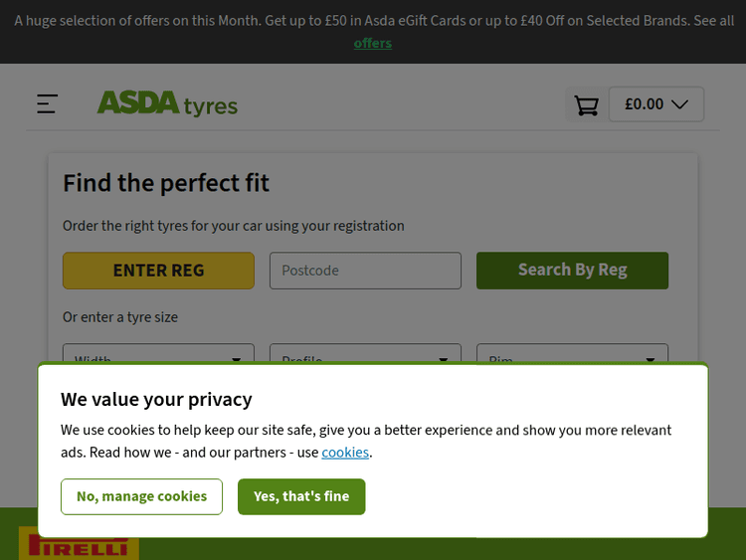Expand the Rim tyre size dropdown
The height and width of the screenshot is (560, 746).
572,356
